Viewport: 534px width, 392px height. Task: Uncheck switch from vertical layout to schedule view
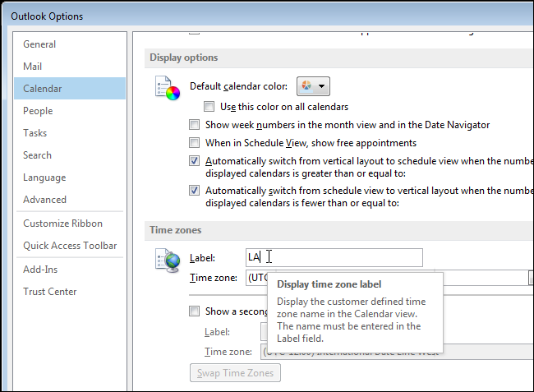(194, 161)
